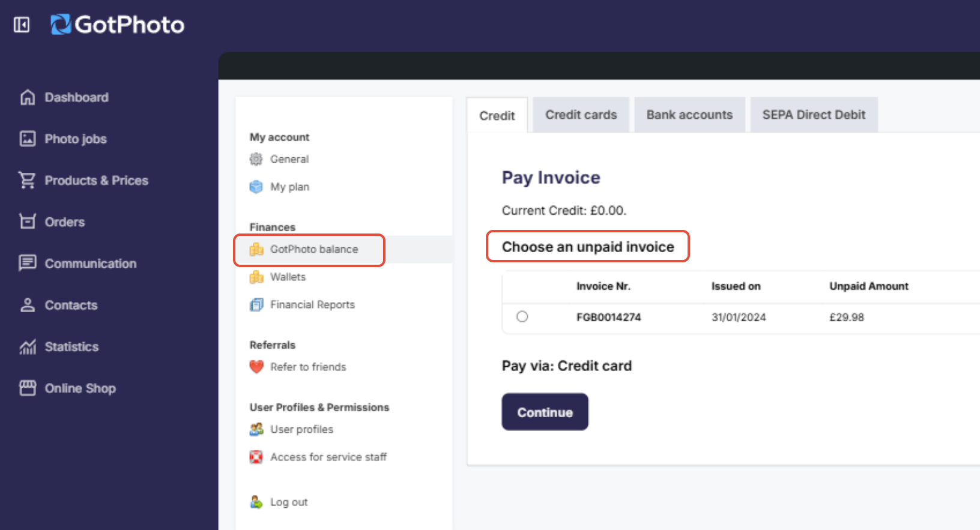Open the Credit cards tab
980x530 pixels.
tap(581, 115)
